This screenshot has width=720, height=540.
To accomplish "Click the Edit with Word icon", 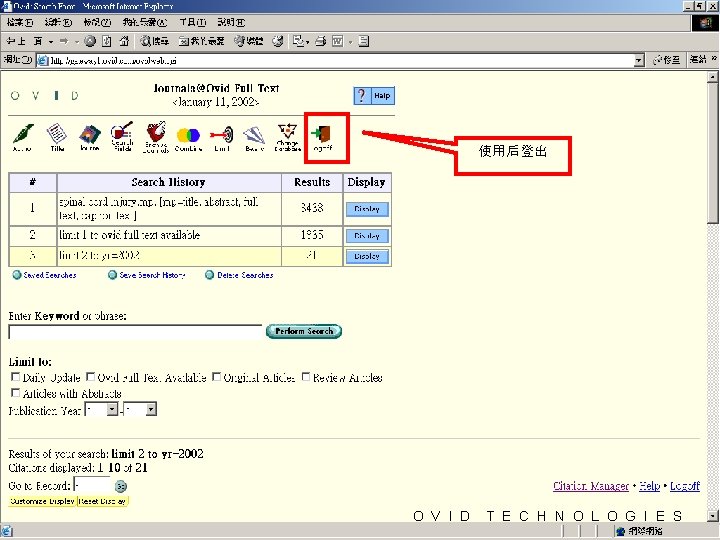I will [338, 41].
